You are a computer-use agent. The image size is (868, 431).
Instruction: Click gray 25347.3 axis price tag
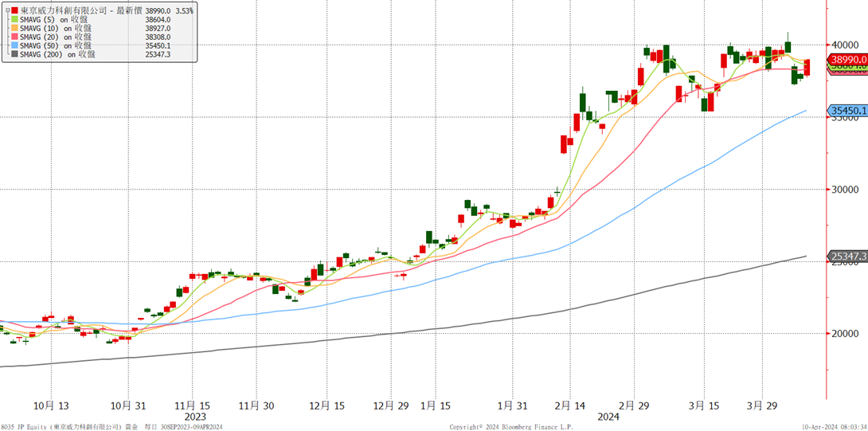pos(847,257)
